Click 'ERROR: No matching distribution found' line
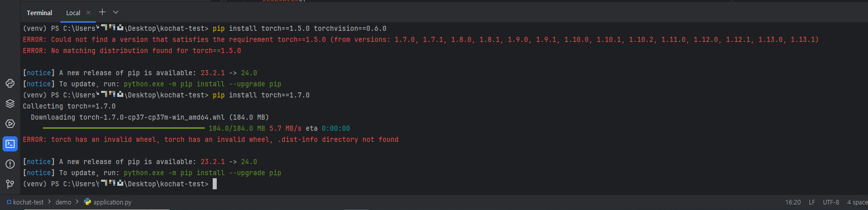Screen dimensions: 868x210 (132, 50)
